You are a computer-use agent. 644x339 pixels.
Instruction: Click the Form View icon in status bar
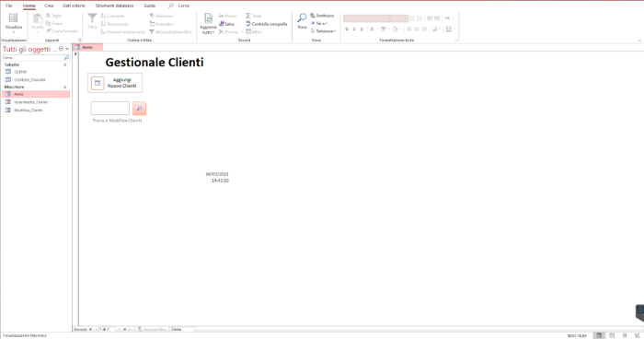599,335
